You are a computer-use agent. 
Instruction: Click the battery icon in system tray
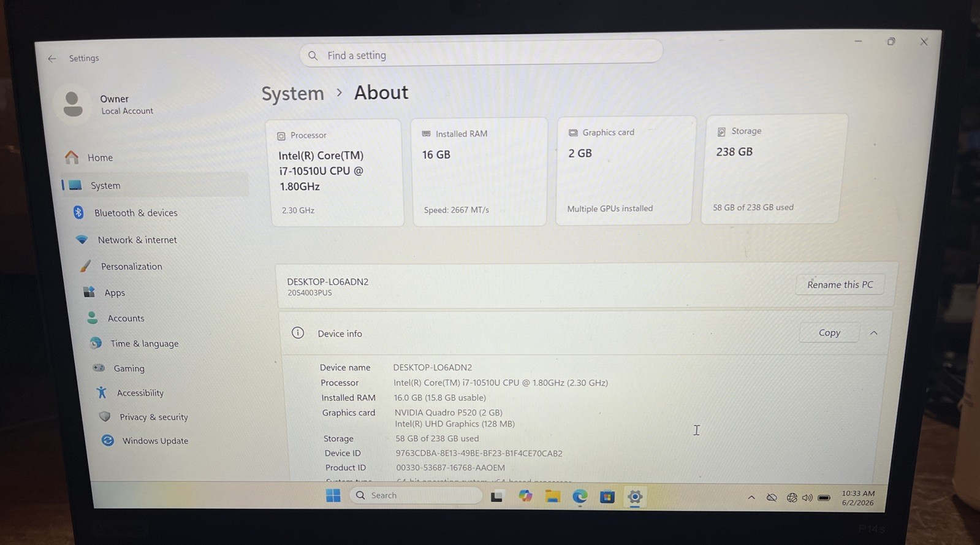coord(824,498)
